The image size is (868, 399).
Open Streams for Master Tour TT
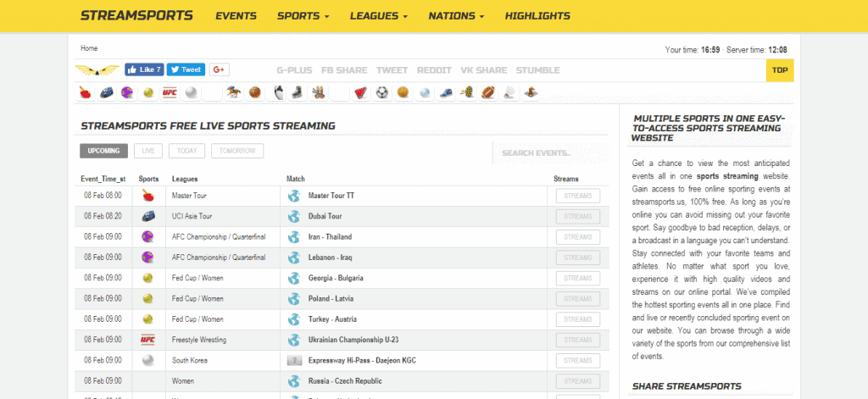click(578, 196)
